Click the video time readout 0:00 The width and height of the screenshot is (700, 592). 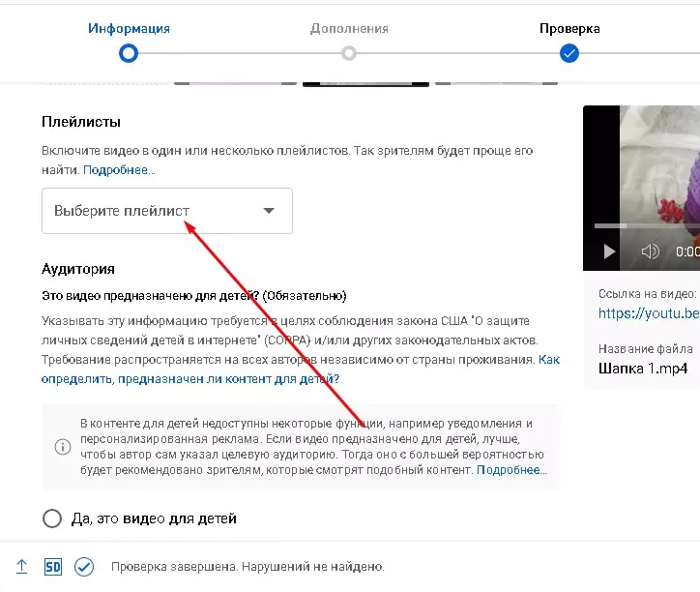[x=687, y=252]
